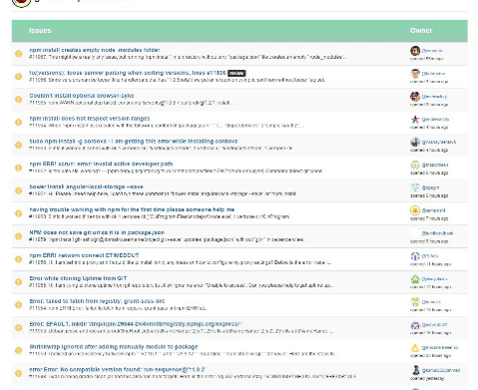The image size is (478, 390).
Task: Open the 'Error: EFAULT, mkdir' issue title
Action: (x=136, y=324)
